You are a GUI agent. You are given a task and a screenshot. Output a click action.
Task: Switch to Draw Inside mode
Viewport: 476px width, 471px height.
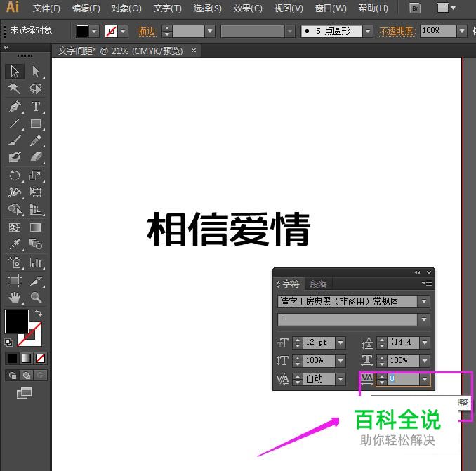coord(40,376)
